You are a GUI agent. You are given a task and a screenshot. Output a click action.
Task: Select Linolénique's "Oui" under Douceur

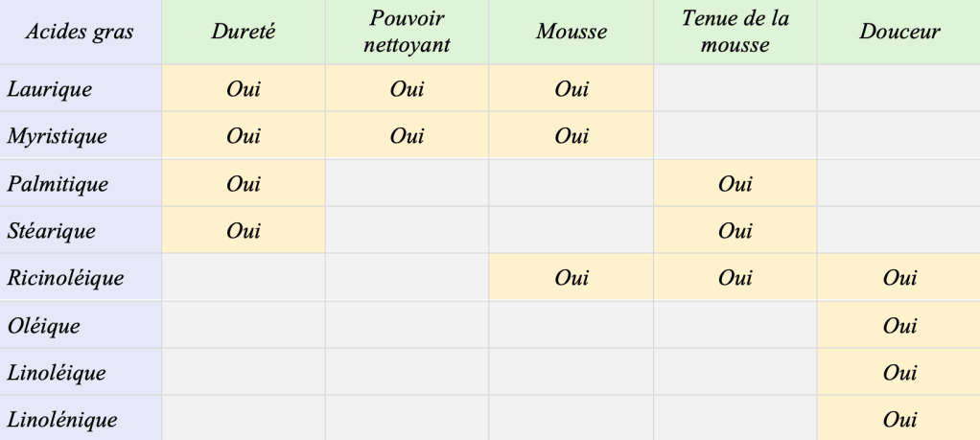tap(898, 419)
